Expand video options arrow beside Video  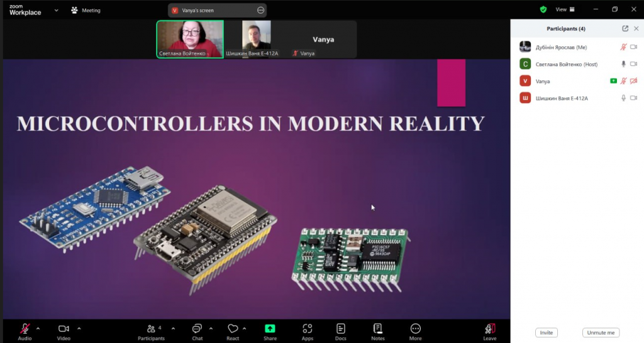click(x=79, y=328)
